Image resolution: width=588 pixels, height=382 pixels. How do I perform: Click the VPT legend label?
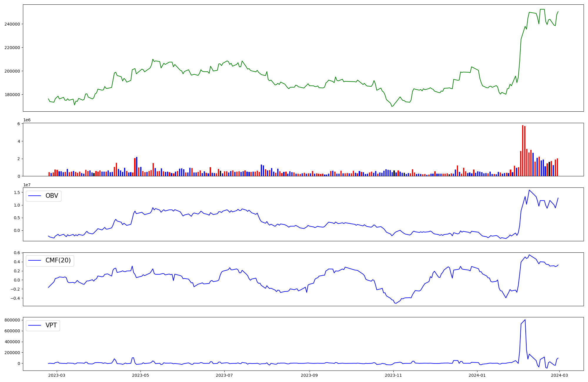(x=51, y=325)
